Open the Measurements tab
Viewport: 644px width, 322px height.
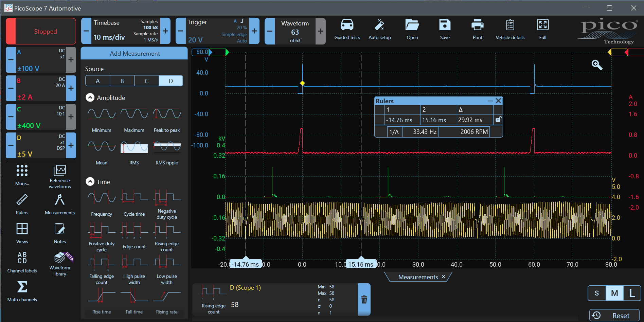pyautogui.click(x=418, y=277)
